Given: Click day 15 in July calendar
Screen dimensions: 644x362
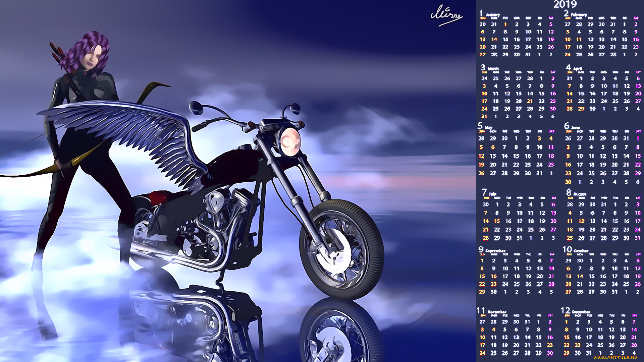Looking at the screenshot, I should 497,221.
